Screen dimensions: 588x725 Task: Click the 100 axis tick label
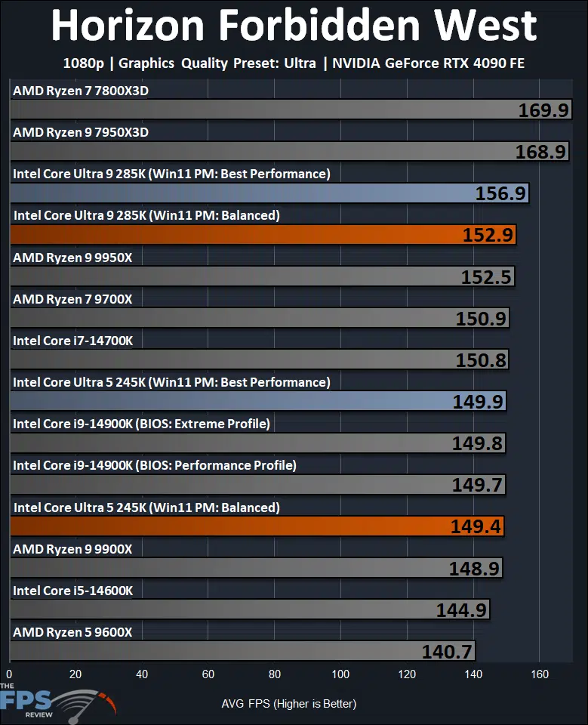[340, 674]
